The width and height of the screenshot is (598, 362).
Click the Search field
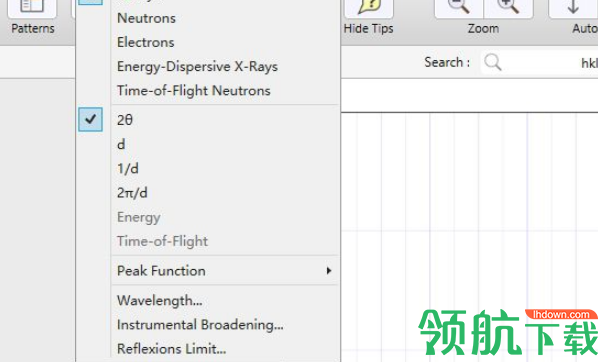tap(539, 62)
